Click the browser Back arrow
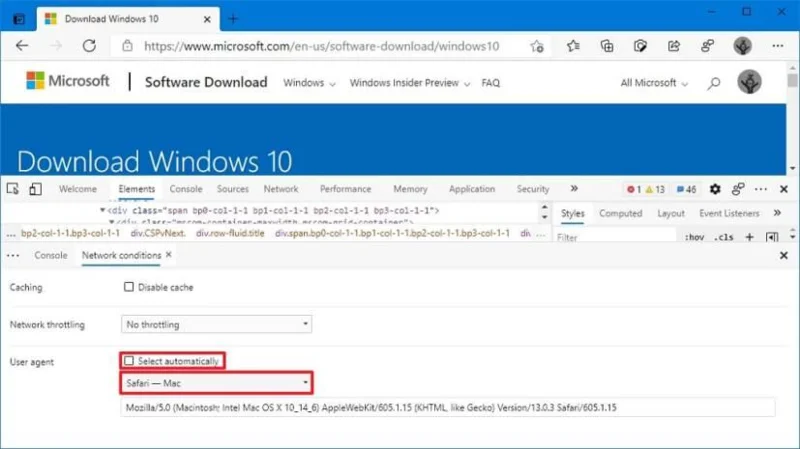The image size is (800, 449). pyautogui.click(x=22, y=46)
